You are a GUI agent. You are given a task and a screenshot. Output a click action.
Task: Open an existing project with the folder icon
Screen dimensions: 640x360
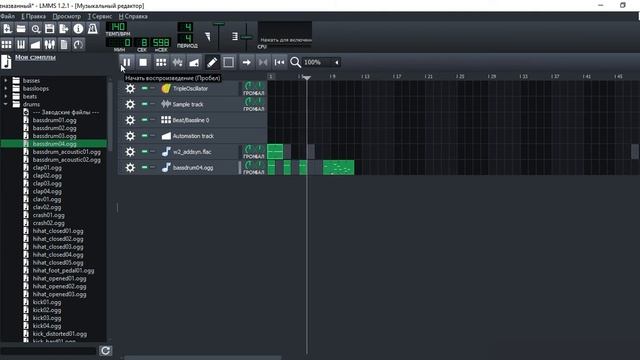pos(21,29)
